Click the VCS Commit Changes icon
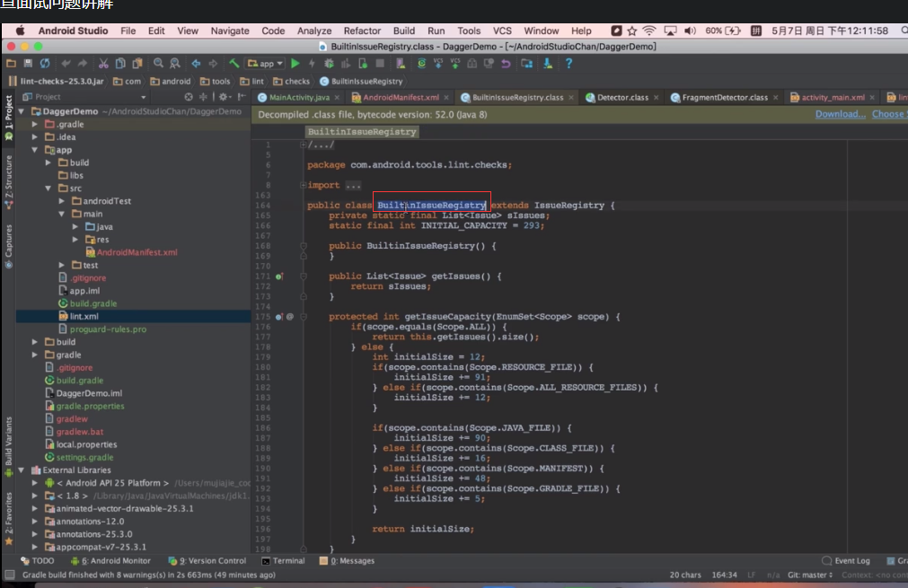The width and height of the screenshot is (908, 588). click(x=455, y=64)
